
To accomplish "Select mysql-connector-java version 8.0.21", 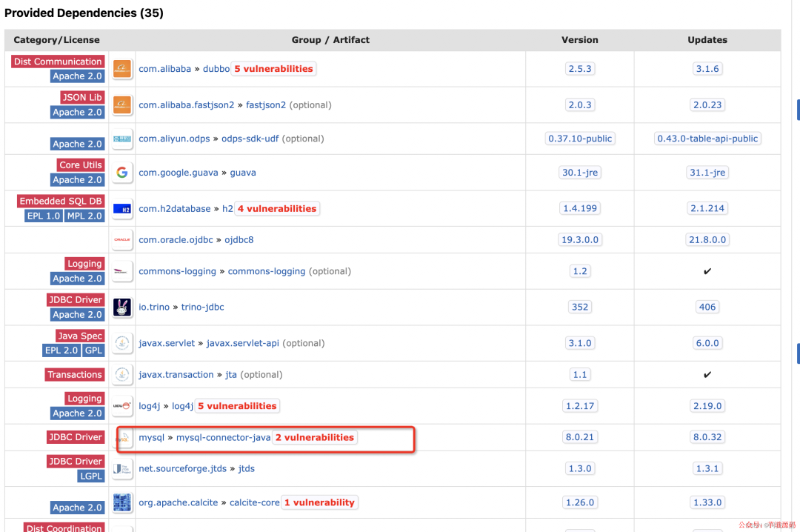I will 580,438.
